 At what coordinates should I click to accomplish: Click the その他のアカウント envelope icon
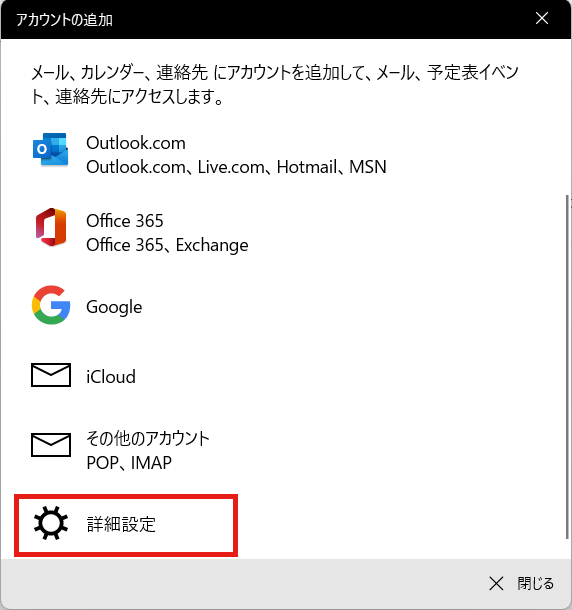coord(51,445)
